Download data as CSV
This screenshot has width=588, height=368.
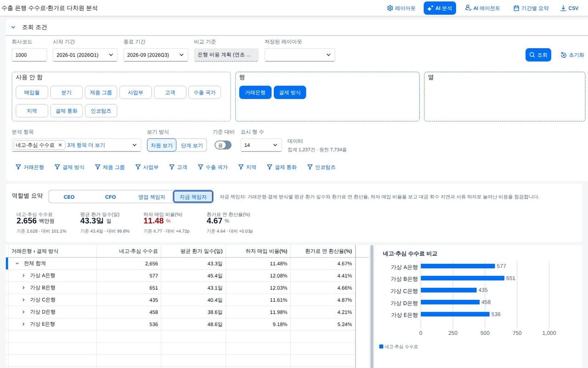570,8
